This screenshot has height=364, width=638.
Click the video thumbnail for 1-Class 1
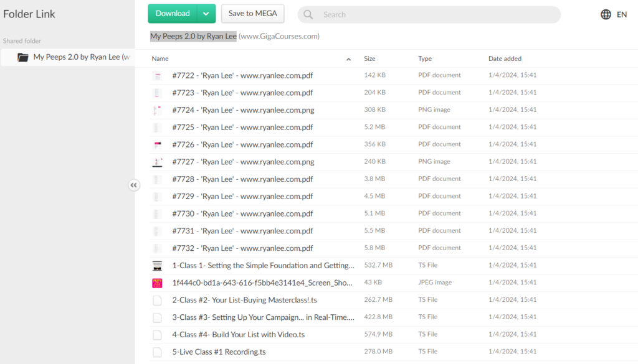coord(157,266)
